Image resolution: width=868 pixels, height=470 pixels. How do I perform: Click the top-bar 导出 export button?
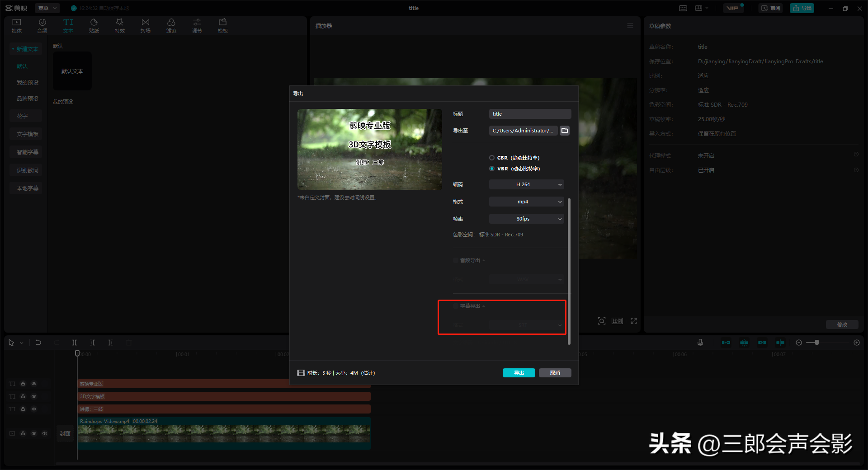[x=802, y=8]
